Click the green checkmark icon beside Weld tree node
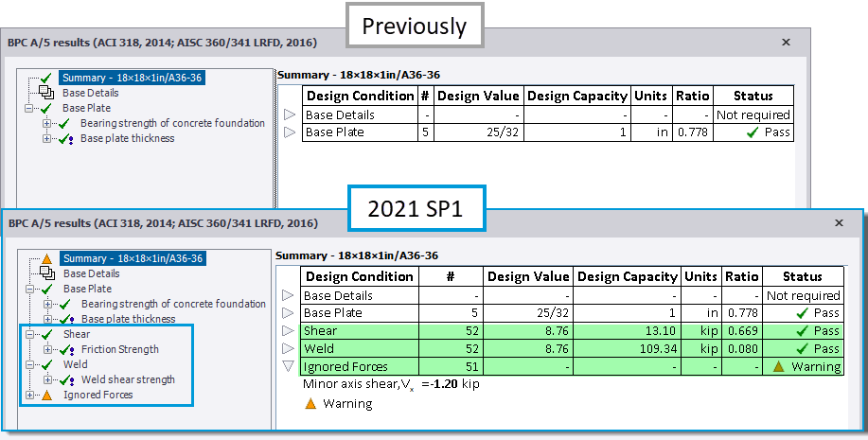 pos(46,364)
